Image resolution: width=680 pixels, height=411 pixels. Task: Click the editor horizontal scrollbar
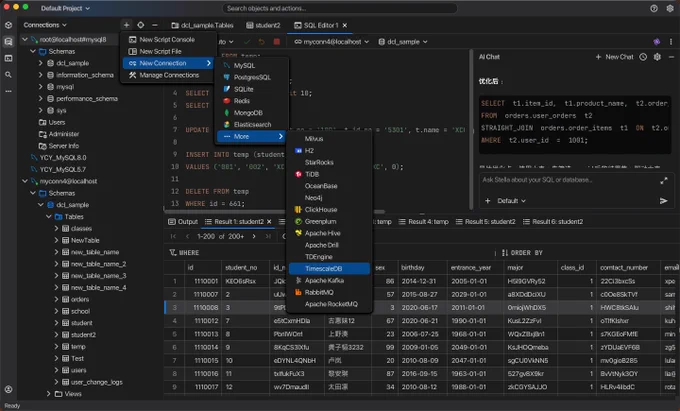click(x=274, y=212)
